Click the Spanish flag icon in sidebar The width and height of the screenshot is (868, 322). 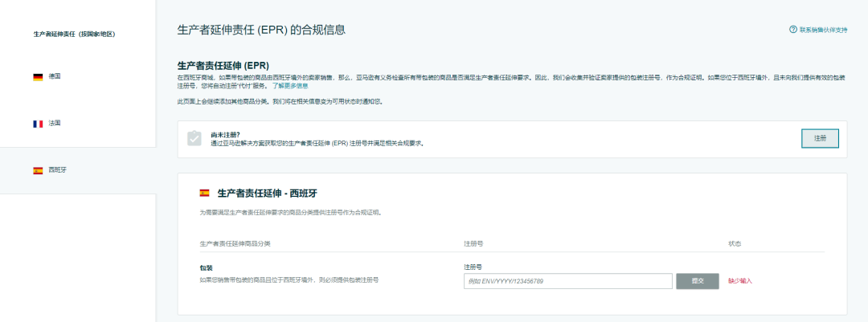[x=38, y=170]
